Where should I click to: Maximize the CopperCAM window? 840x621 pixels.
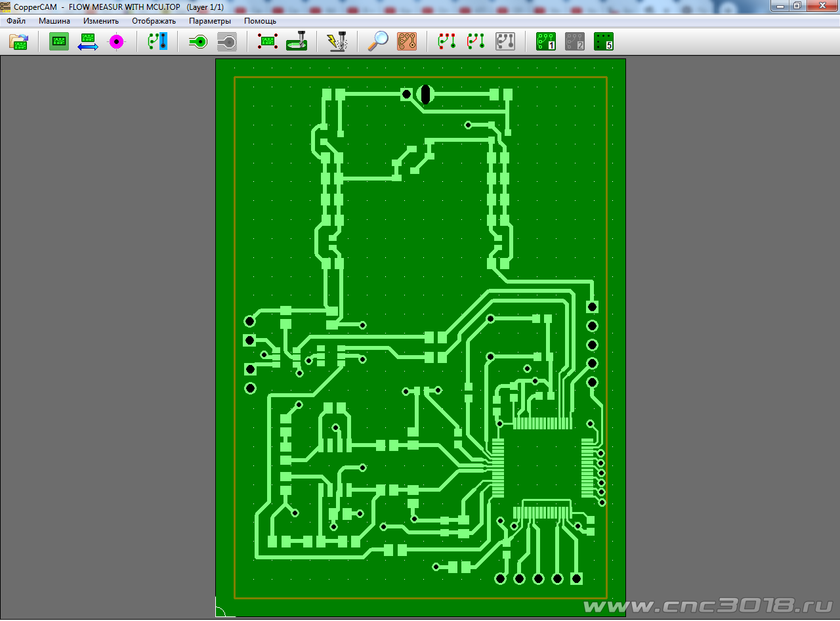[797, 6]
